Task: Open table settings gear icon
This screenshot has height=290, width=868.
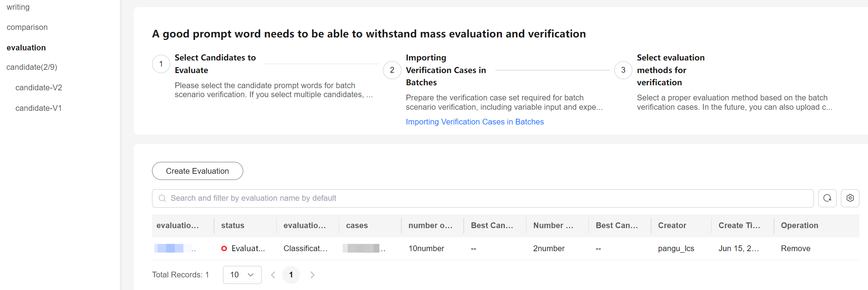Action: click(x=850, y=198)
